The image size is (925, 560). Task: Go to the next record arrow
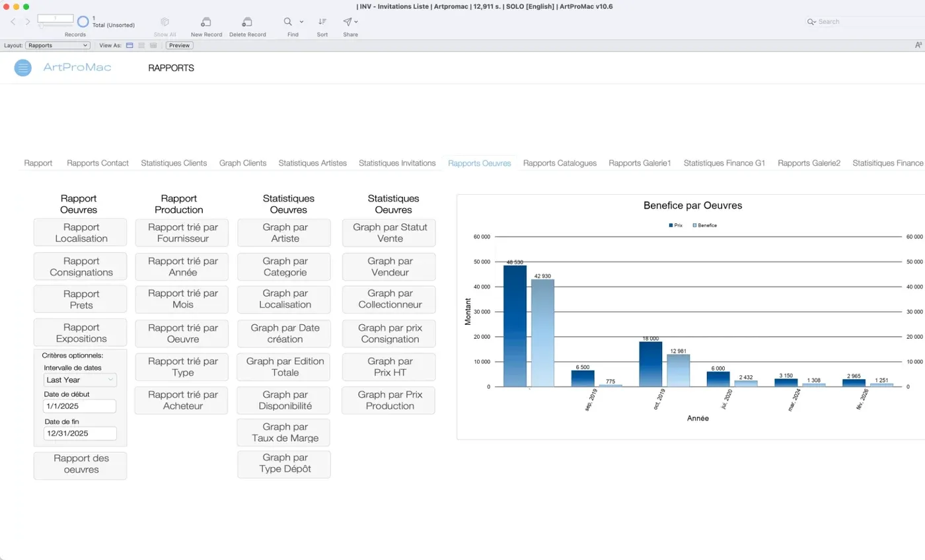coord(28,22)
